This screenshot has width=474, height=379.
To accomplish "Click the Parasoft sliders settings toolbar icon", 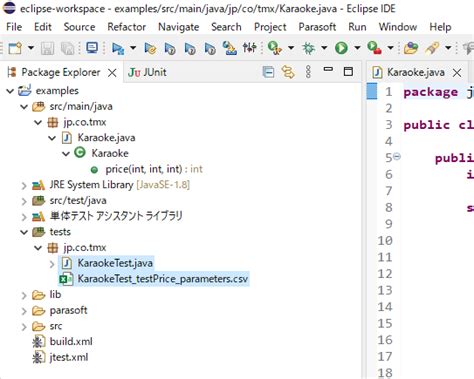I will (249, 48).
